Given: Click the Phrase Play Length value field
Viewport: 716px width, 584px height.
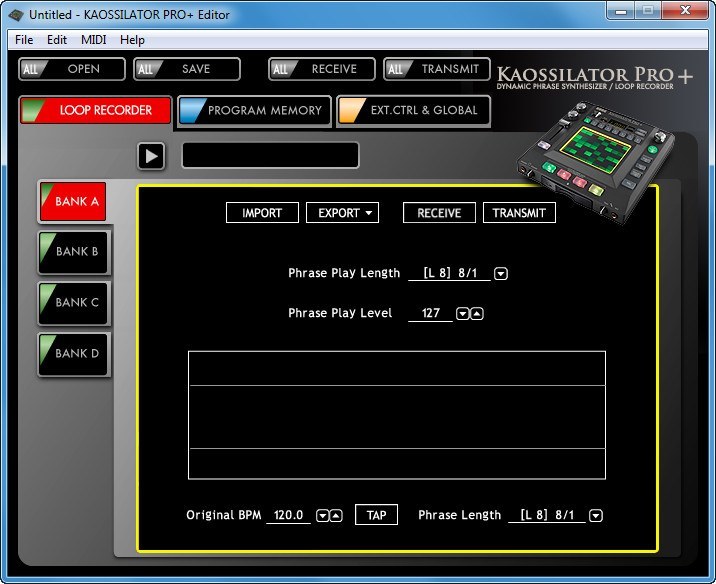Looking at the screenshot, I should pyautogui.click(x=449, y=273).
